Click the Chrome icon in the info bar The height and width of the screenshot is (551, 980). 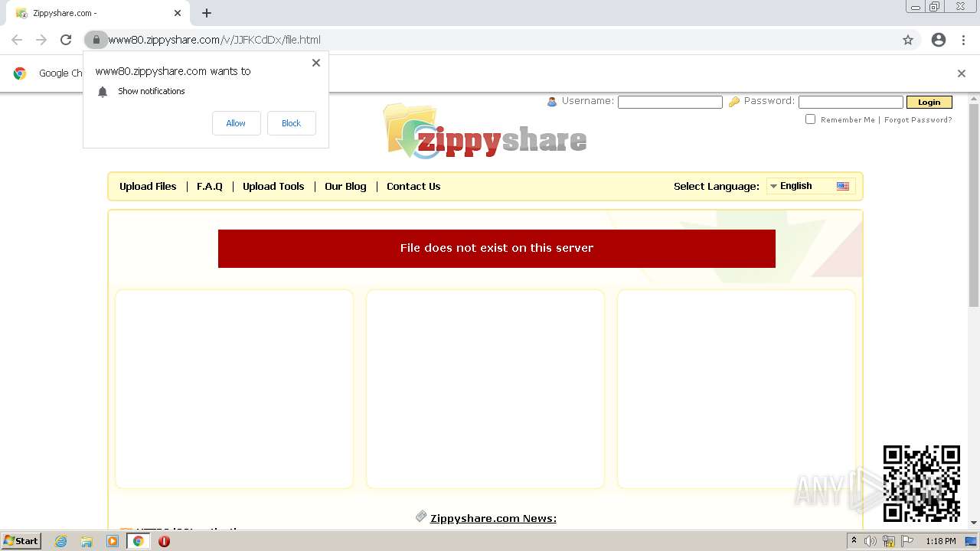point(20,73)
